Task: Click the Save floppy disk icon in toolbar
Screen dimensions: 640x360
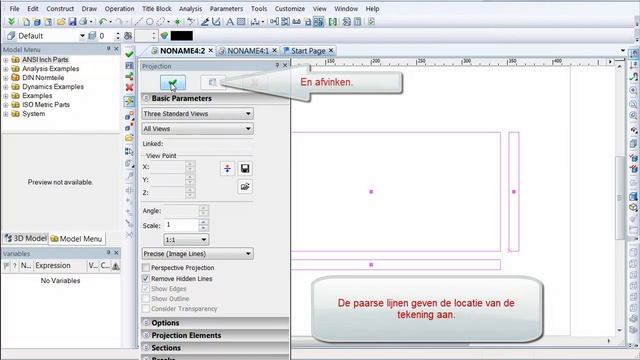Action: click(72, 22)
